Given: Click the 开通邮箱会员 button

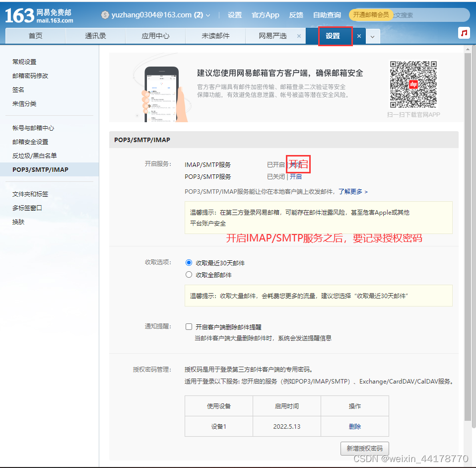Looking at the screenshot, I should coord(371,14).
